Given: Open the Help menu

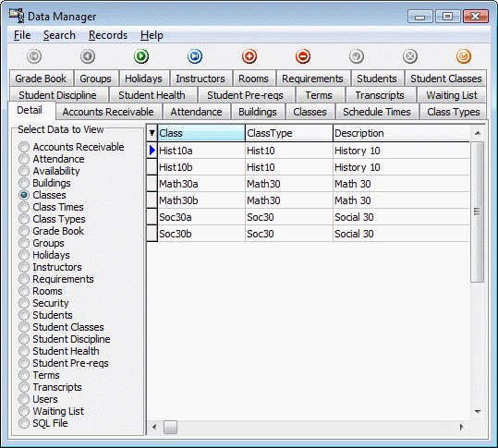Looking at the screenshot, I should point(152,35).
